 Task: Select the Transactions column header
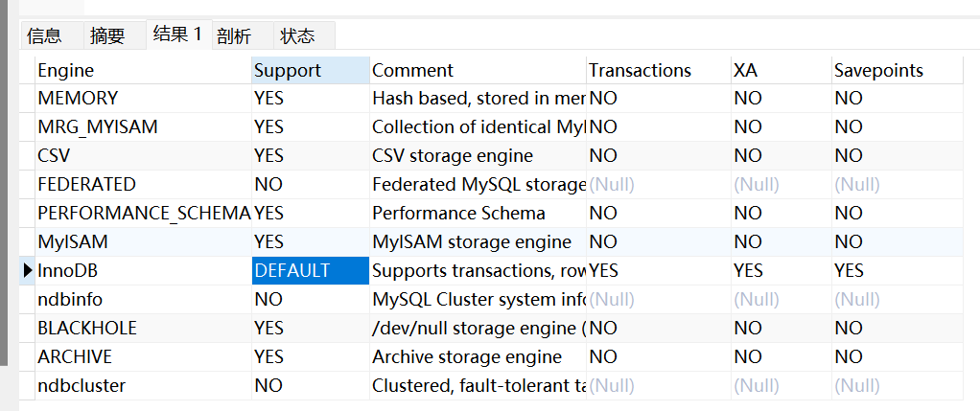[640, 70]
